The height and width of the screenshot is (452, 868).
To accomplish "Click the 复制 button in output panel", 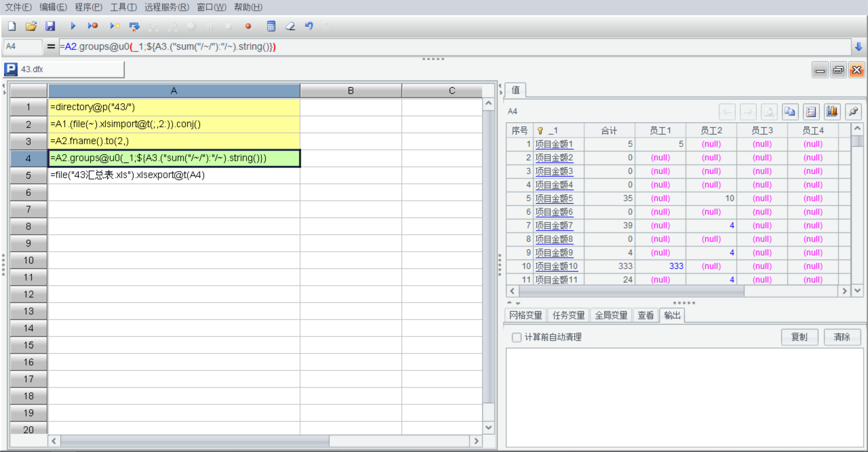I will tap(799, 337).
